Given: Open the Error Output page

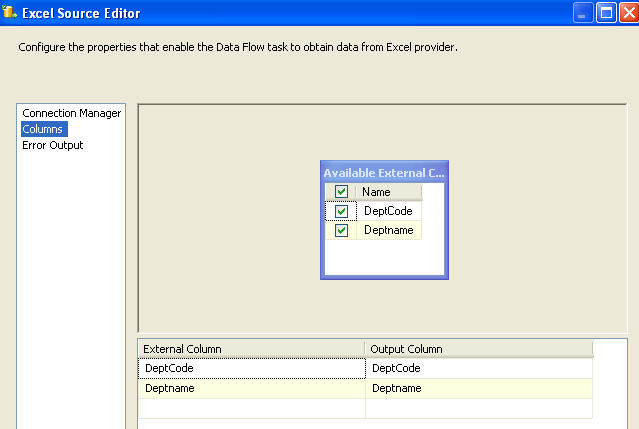Looking at the screenshot, I should point(53,145).
